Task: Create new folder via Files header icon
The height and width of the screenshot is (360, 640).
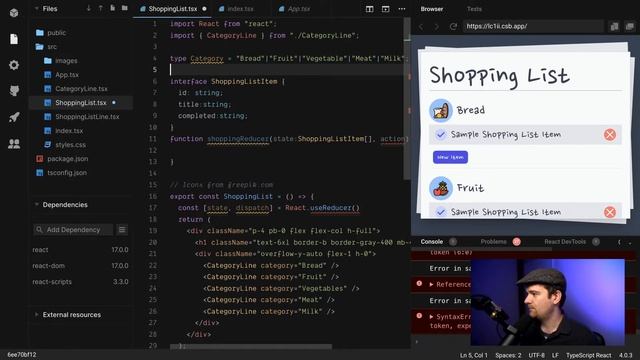Action: click(124, 8)
